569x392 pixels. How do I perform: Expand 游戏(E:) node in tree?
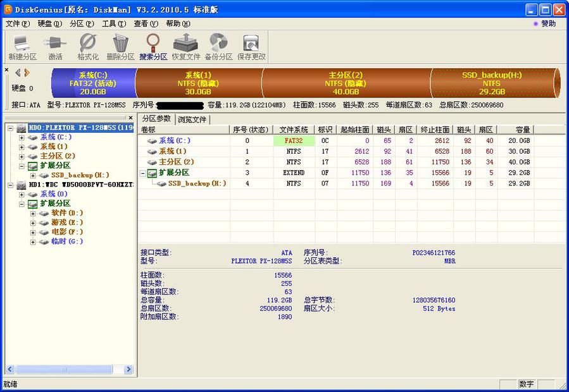pos(33,223)
